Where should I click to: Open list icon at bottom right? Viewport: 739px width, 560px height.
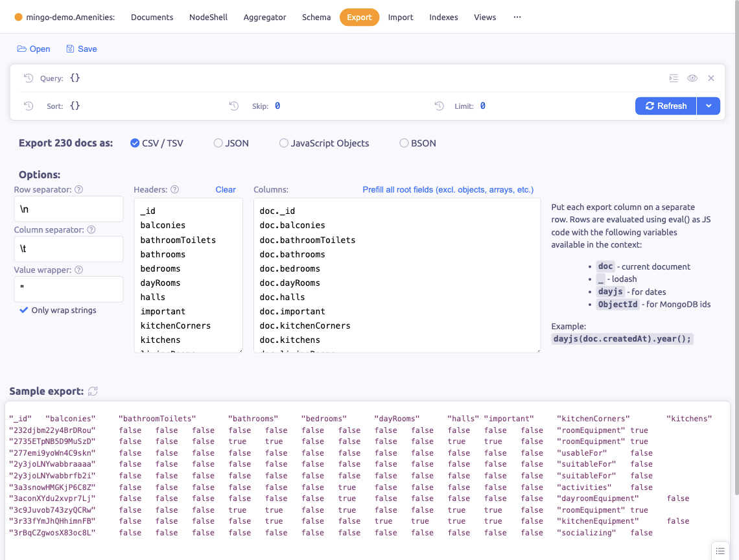click(x=720, y=550)
